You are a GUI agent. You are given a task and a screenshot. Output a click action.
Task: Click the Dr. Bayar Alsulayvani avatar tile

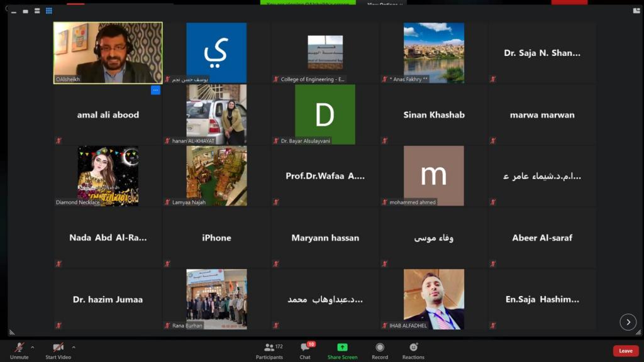click(x=325, y=114)
